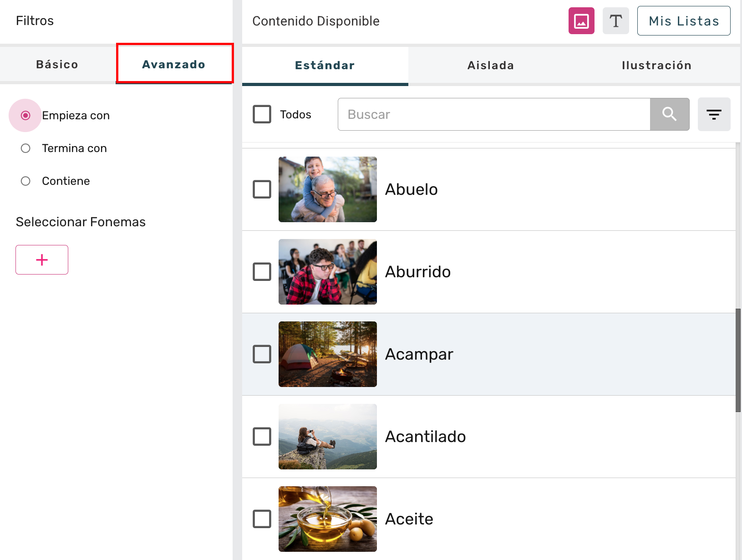
Task: Select the word Aceite
Action: click(x=409, y=519)
